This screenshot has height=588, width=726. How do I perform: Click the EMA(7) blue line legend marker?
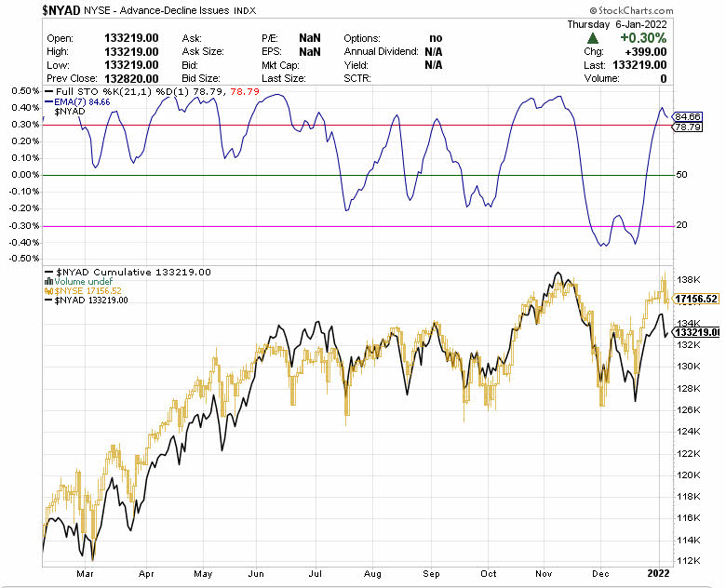coord(46,101)
